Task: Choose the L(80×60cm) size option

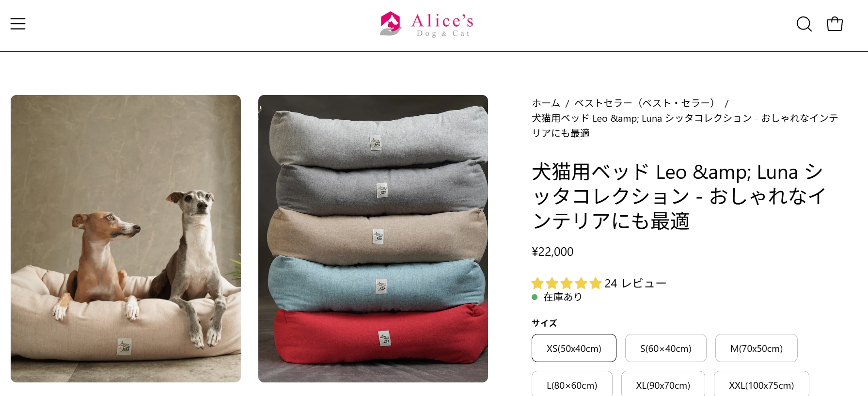Action: tap(572, 385)
